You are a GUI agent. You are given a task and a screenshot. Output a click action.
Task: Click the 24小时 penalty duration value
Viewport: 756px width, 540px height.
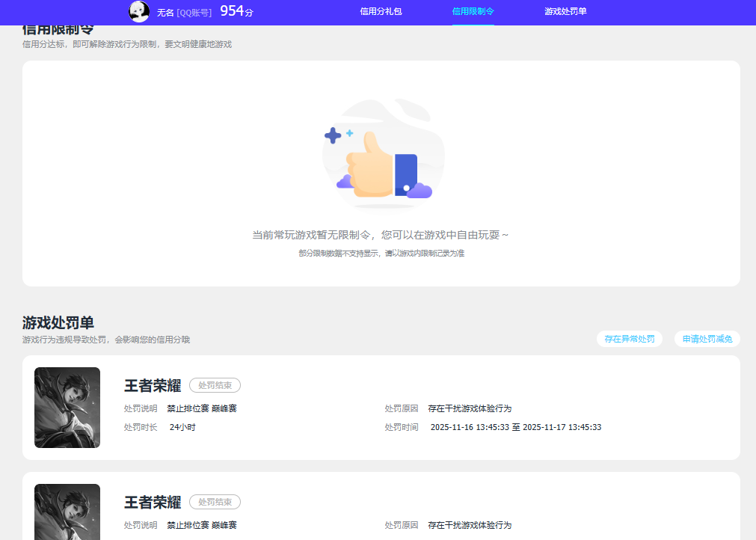182,427
